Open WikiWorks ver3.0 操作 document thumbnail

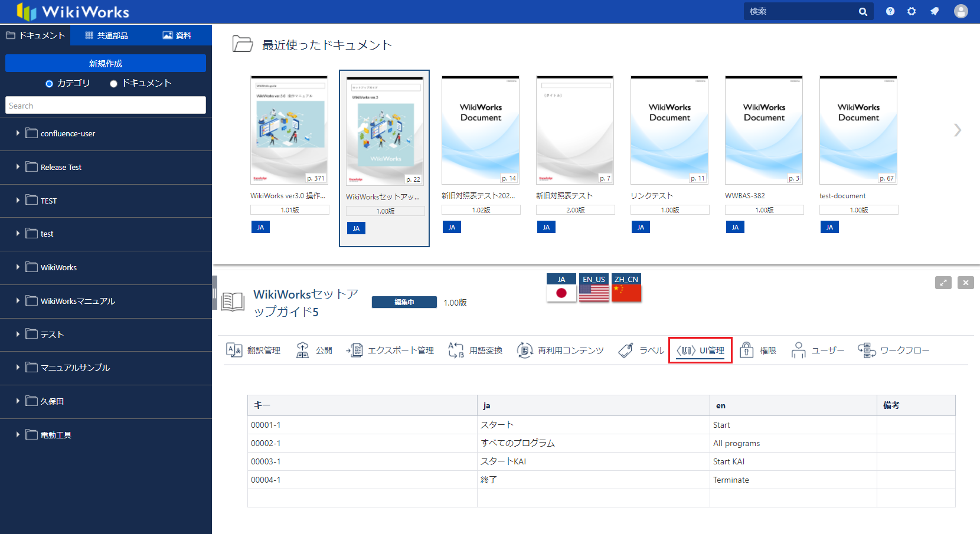[289, 130]
